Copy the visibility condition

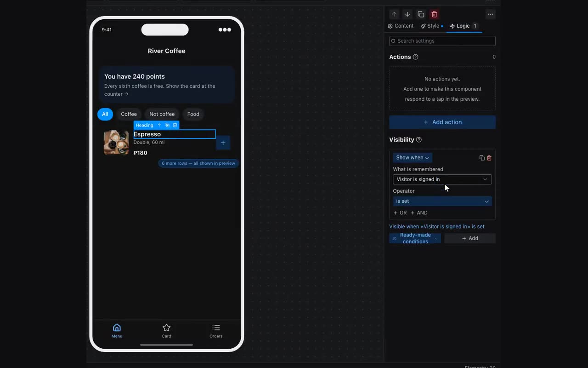pyautogui.click(x=482, y=158)
